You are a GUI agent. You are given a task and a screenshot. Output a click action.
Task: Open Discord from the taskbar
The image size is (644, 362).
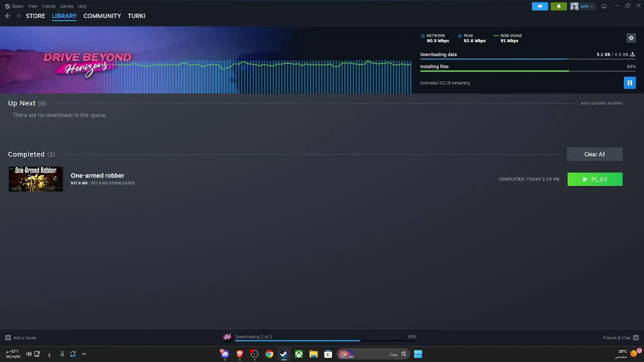coord(224,354)
